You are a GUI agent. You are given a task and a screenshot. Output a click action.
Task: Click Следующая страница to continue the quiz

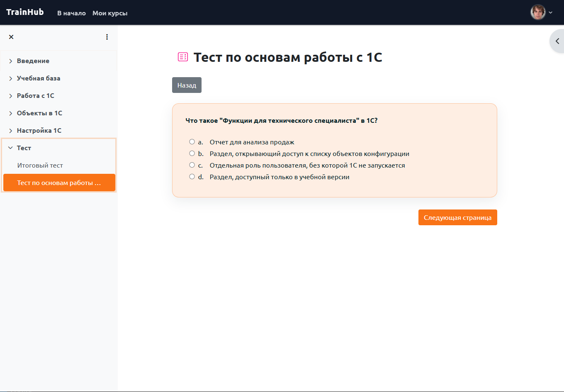457,217
